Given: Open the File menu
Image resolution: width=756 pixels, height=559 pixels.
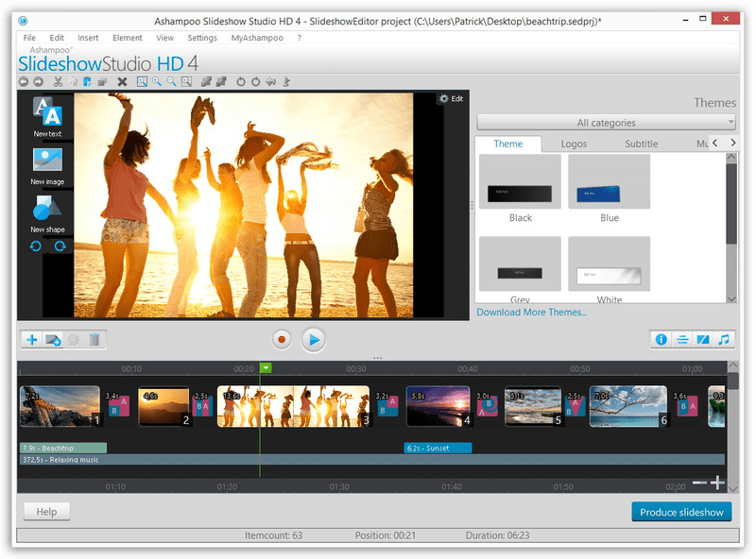Looking at the screenshot, I should (29, 38).
